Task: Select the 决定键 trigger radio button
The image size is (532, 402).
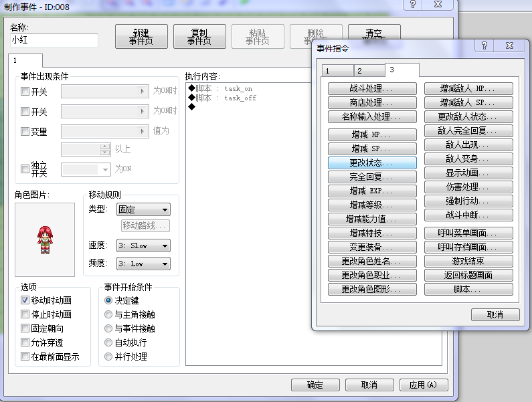Action: click(108, 300)
